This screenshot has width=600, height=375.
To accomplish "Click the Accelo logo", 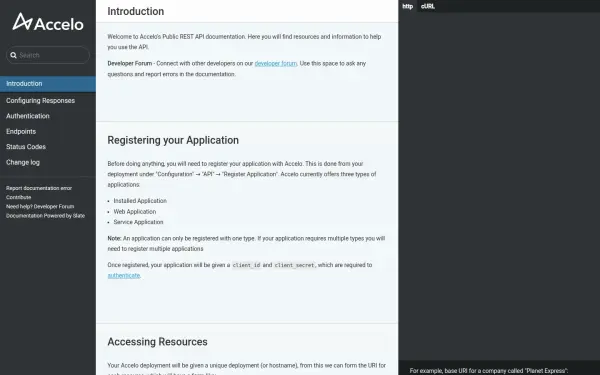I will click(x=48, y=22).
